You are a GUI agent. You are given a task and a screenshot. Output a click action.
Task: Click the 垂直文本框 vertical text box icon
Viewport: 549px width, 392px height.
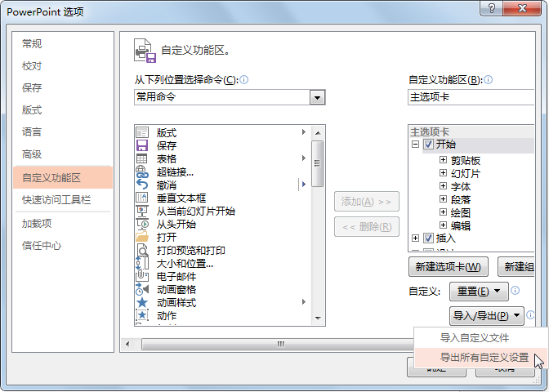point(142,198)
